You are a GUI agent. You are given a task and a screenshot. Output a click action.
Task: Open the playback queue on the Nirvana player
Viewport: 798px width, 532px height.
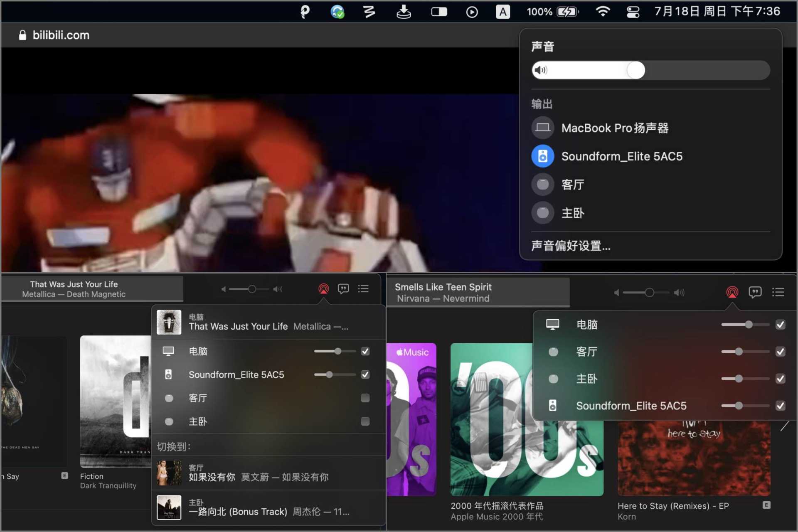[x=778, y=292]
